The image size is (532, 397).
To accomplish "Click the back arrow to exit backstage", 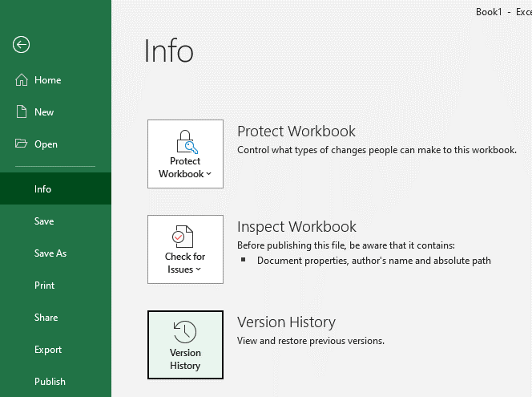I will pyautogui.click(x=21, y=45).
